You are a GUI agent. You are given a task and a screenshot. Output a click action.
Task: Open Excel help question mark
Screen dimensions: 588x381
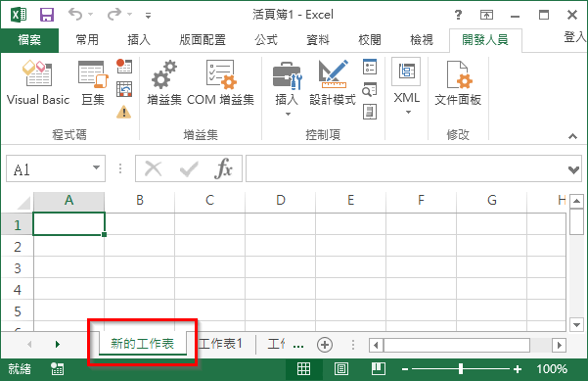pyautogui.click(x=458, y=15)
